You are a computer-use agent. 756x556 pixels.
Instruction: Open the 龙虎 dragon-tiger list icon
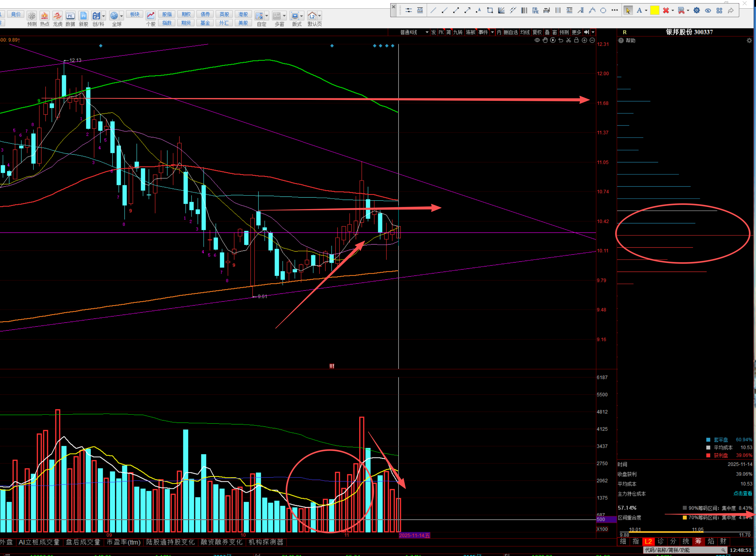tap(58, 16)
